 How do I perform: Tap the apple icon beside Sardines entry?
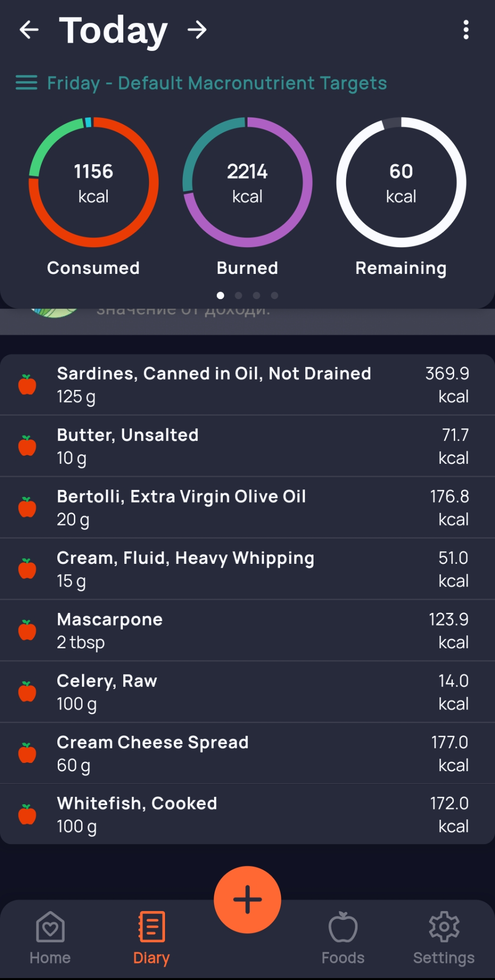(x=27, y=385)
